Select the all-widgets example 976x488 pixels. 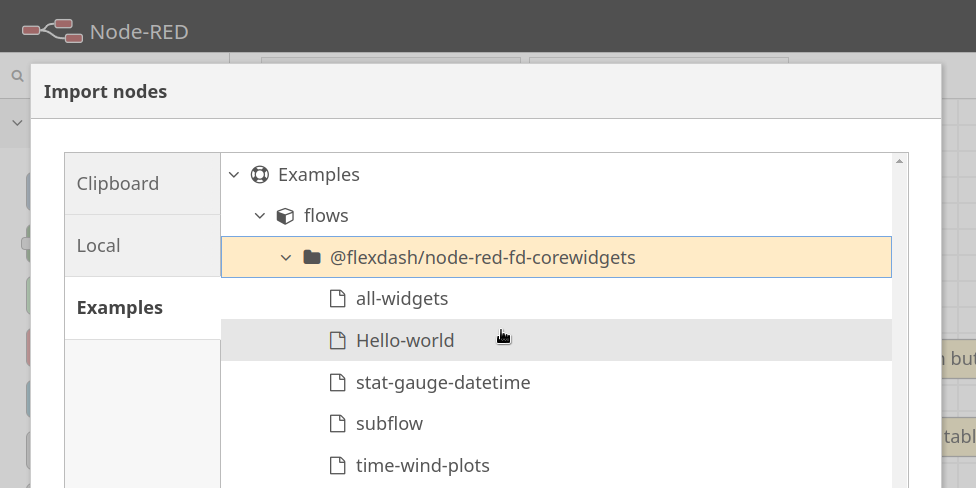tap(556, 299)
